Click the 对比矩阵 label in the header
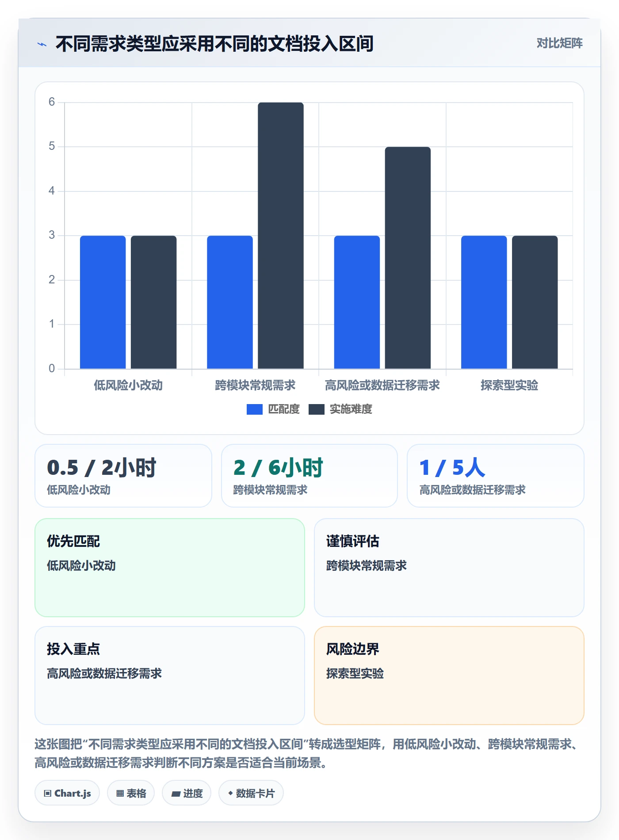This screenshot has width=619, height=840. click(x=559, y=43)
